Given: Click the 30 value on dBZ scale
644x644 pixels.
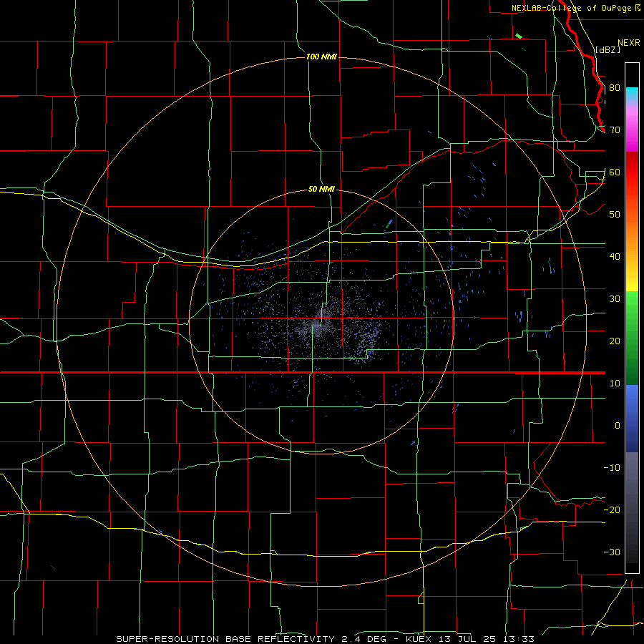Looking at the screenshot, I should tap(615, 299).
